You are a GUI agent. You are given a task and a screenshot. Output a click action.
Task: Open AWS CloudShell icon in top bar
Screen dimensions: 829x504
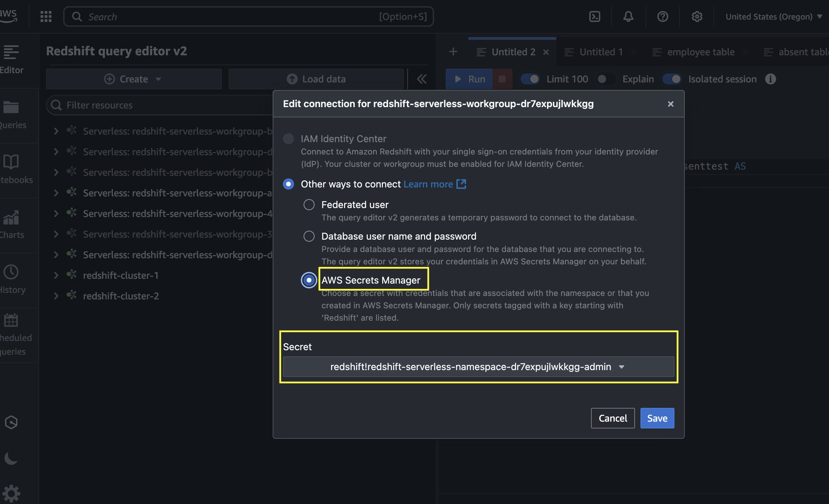click(594, 16)
